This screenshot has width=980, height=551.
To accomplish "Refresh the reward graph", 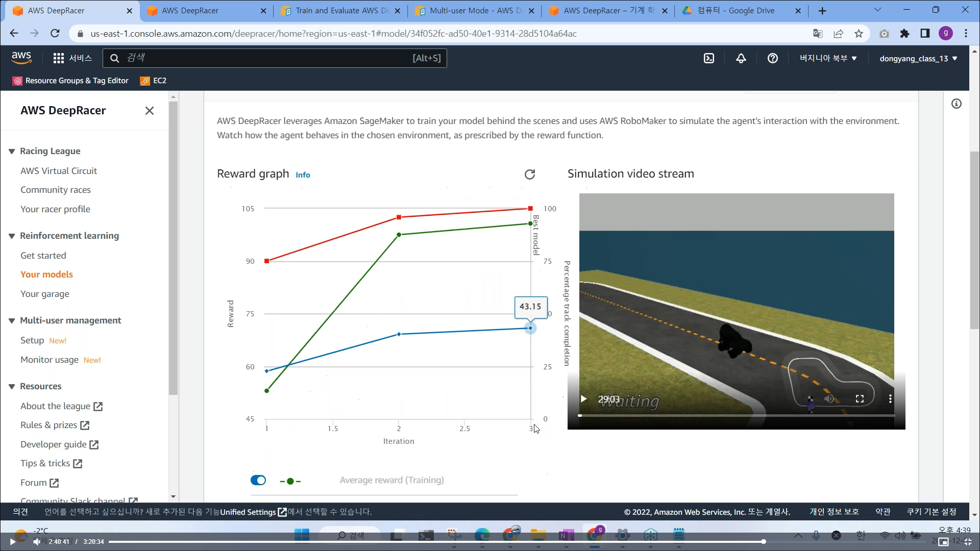I will coord(530,174).
